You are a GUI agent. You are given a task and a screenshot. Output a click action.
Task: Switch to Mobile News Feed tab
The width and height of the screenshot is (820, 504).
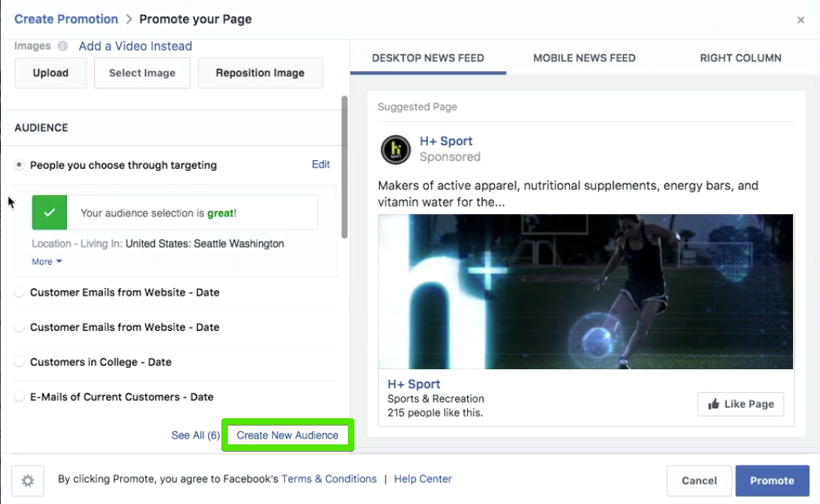(x=584, y=58)
